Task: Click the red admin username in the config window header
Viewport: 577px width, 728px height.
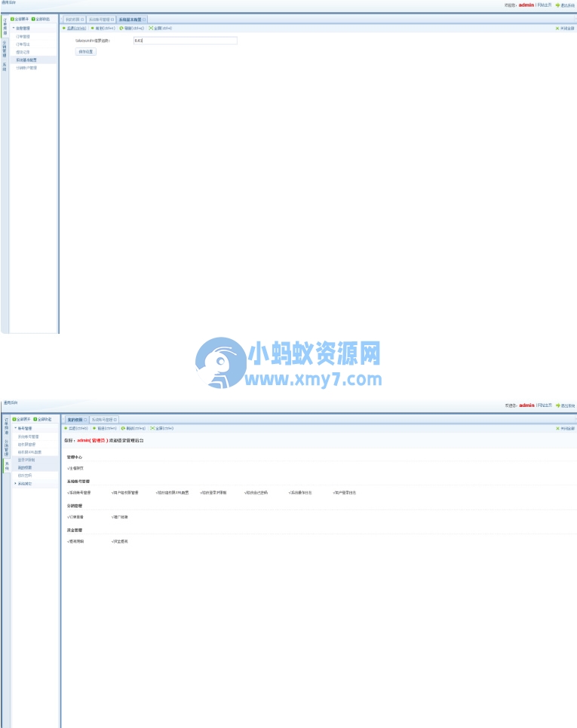Action: [526, 5]
